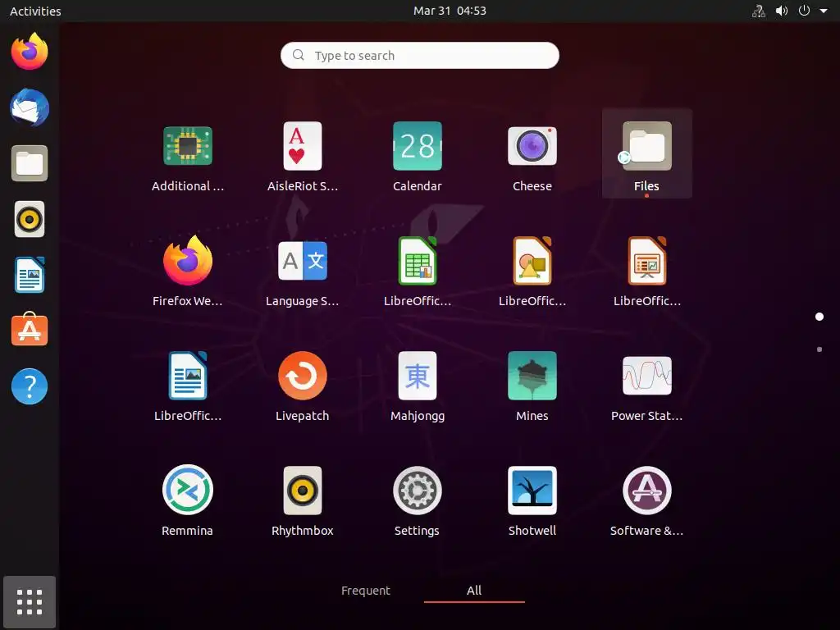The height and width of the screenshot is (630, 840).
Task: Expand system menu dropdown arrow
Action: [824, 11]
